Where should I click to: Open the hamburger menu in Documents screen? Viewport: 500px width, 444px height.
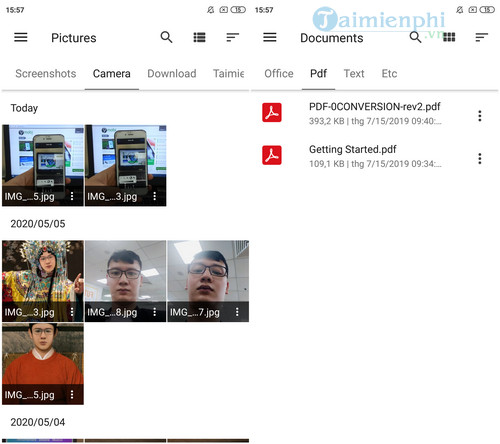270,37
